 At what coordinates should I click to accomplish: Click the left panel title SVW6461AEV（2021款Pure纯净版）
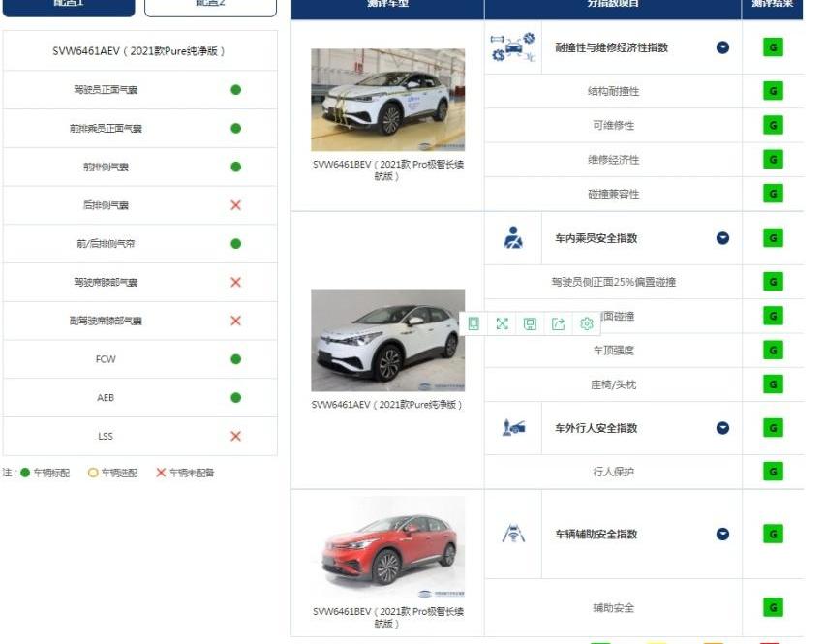138,51
